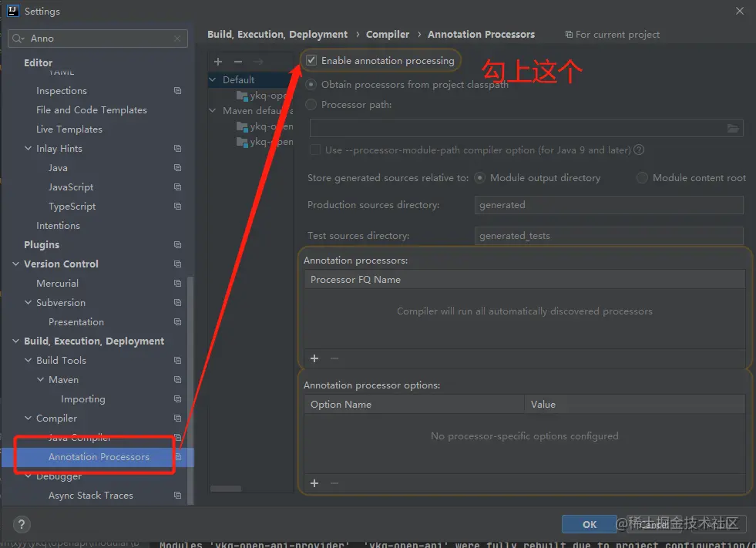Image resolution: width=756 pixels, height=548 pixels.
Task: Collapse the Compiler node in settings tree
Action: (x=28, y=419)
